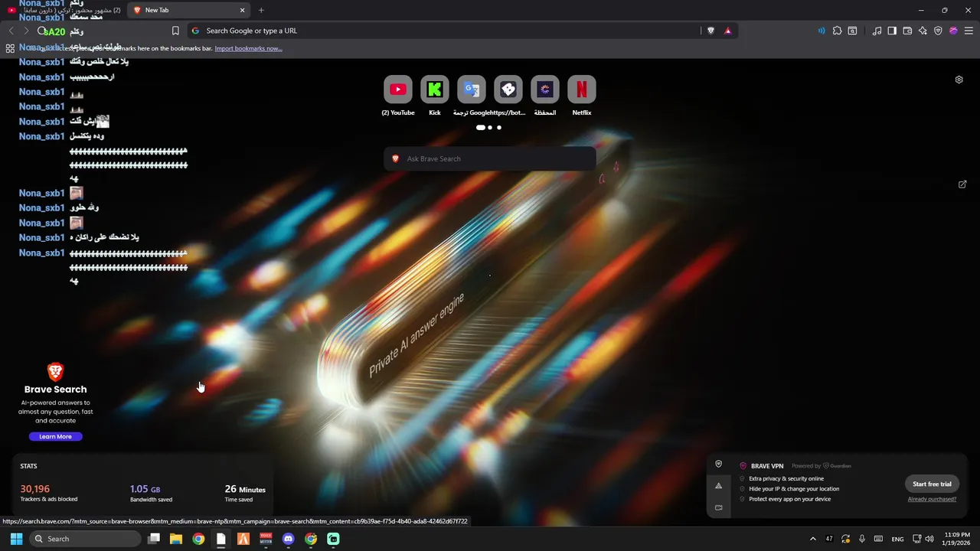Open Voicemeeter from the taskbar
The width and height of the screenshot is (980, 551).
pyautogui.click(x=266, y=539)
